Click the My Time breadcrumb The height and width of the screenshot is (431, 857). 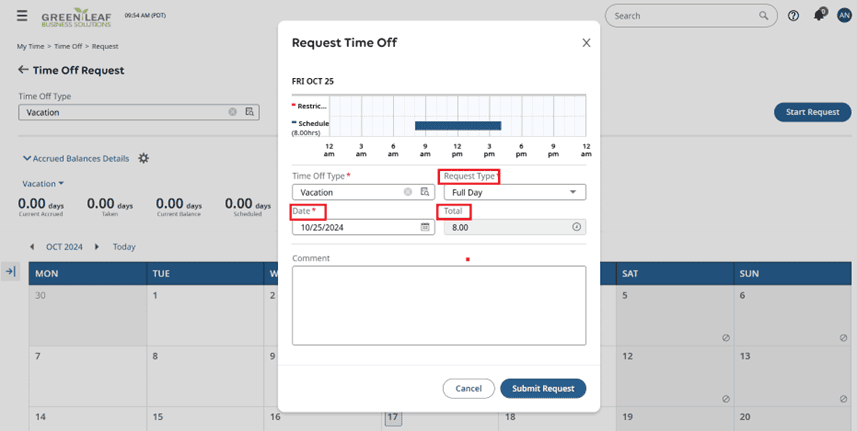click(x=30, y=46)
